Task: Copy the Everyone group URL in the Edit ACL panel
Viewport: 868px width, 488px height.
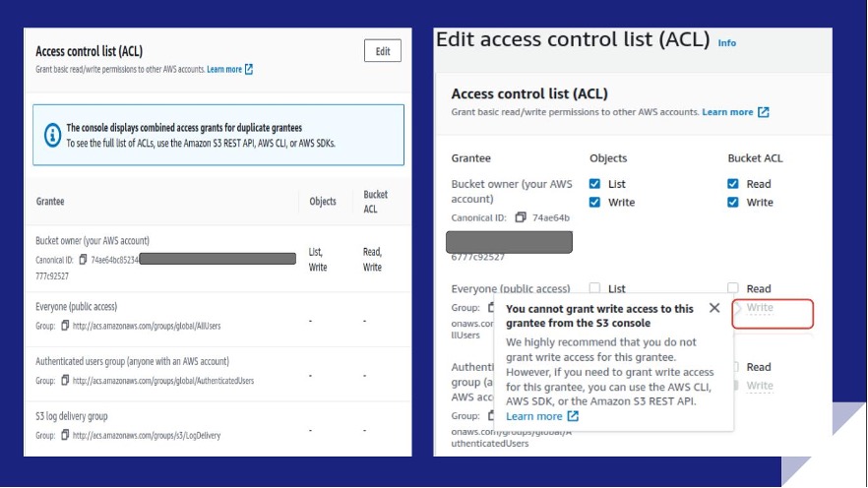Action: [491, 308]
